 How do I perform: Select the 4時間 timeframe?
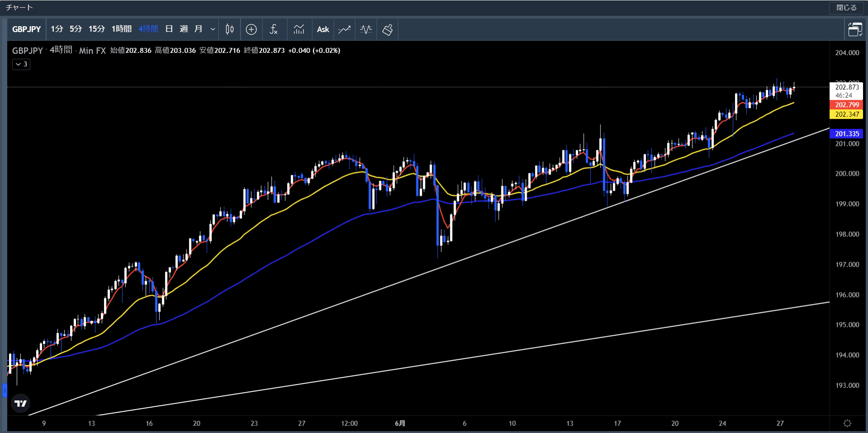[148, 29]
